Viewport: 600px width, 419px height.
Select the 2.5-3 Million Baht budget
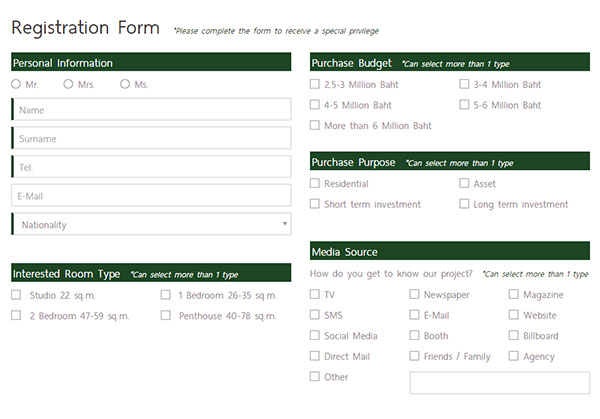pyautogui.click(x=315, y=84)
